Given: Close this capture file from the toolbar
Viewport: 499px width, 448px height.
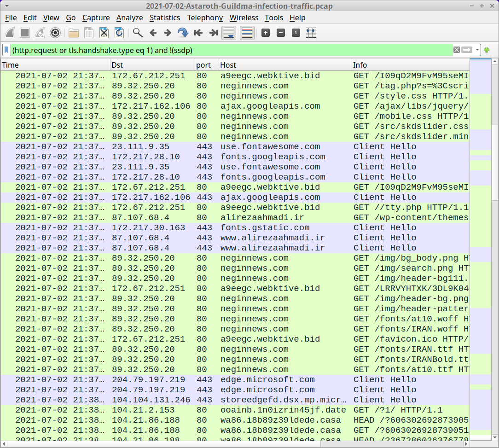Looking at the screenshot, I should point(104,33).
